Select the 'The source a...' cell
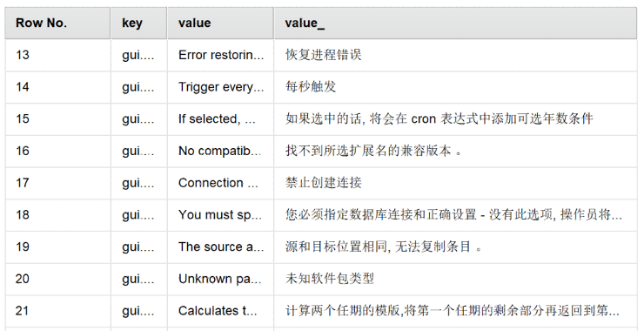 (x=220, y=247)
